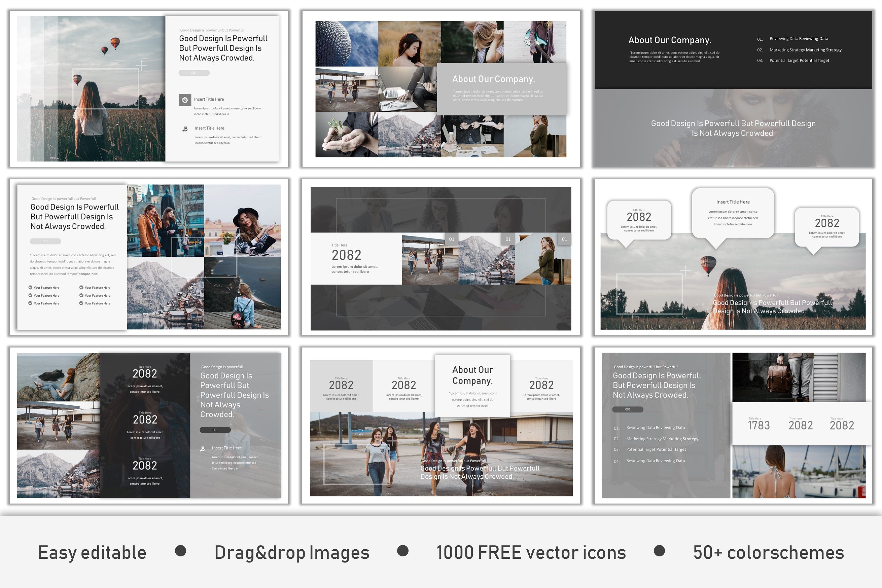Click the 001 pill above the Your Feature Here list
The width and height of the screenshot is (882, 588).
[x=45, y=241]
